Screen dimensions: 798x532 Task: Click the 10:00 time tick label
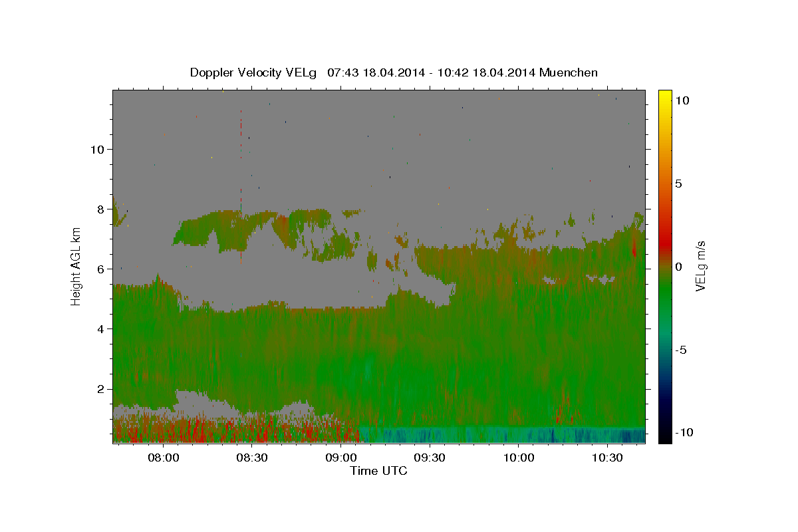[519, 458]
